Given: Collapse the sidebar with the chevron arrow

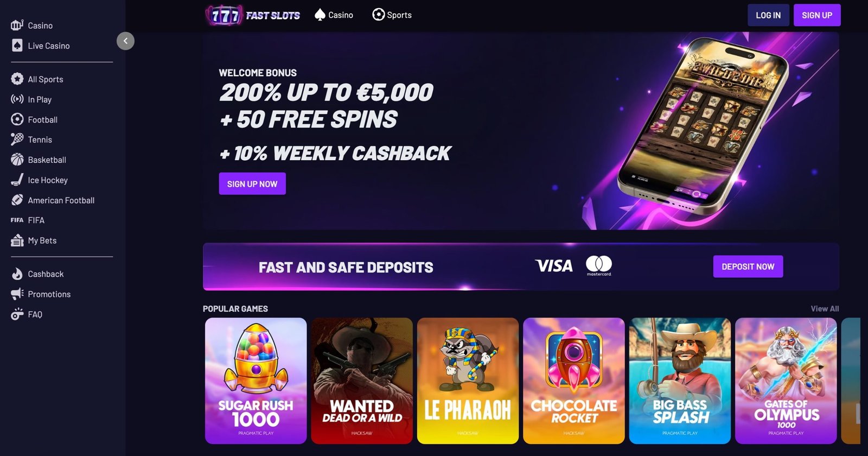Looking at the screenshot, I should pyautogui.click(x=125, y=41).
